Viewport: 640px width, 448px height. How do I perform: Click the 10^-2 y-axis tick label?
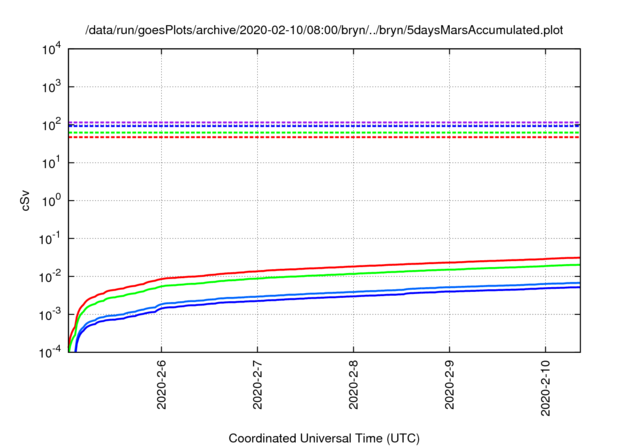50,277
